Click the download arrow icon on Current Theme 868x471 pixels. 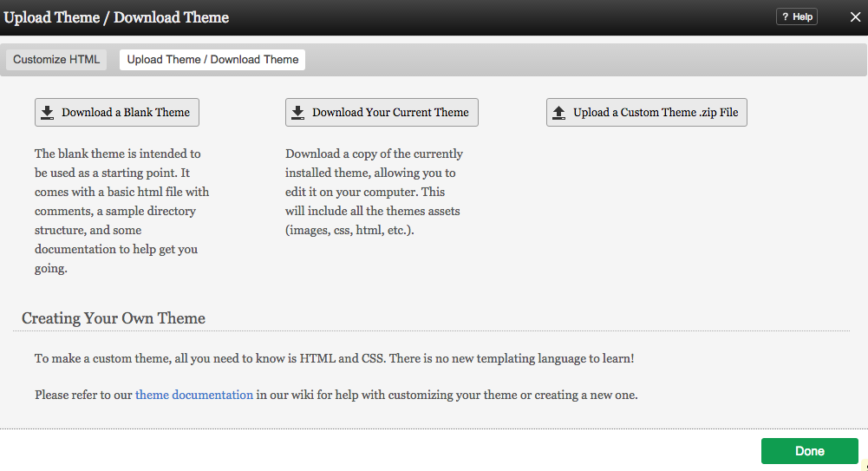297,113
